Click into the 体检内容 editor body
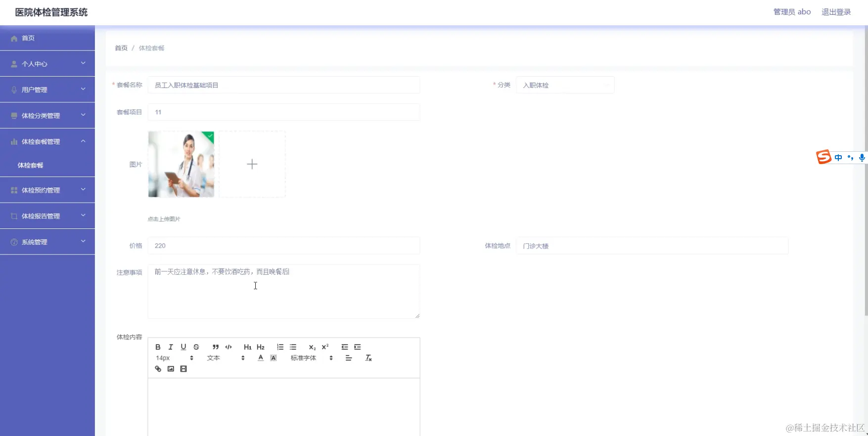This screenshot has width=868, height=436. point(284,407)
